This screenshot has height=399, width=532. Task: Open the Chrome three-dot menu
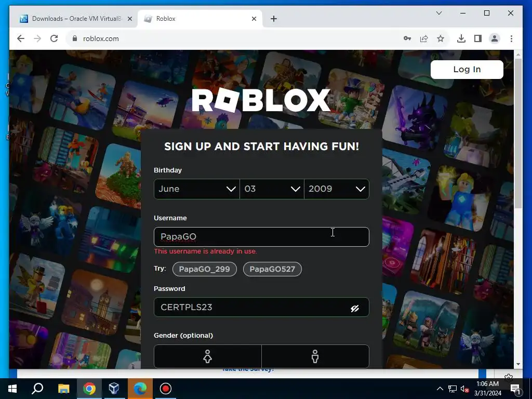click(x=511, y=38)
